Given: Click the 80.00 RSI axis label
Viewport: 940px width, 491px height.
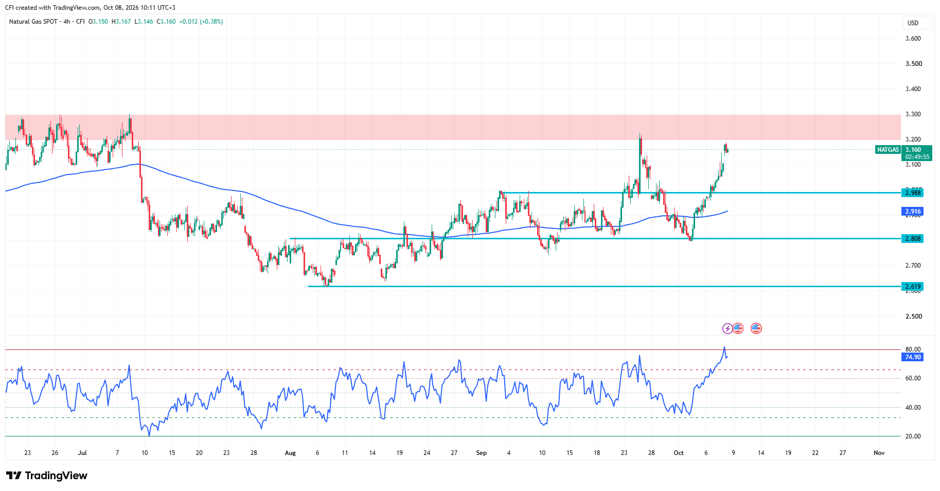Looking at the screenshot, I should click(x=913, y=350).
